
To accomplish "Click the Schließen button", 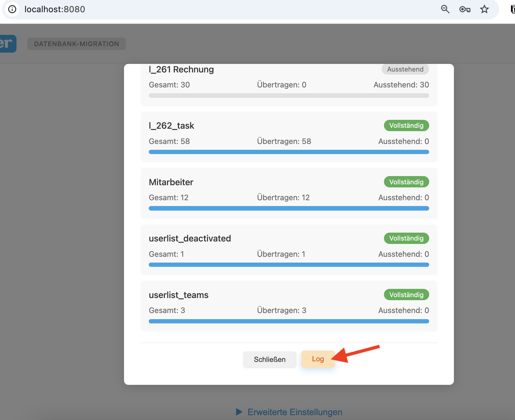I will tap(270, 359).
